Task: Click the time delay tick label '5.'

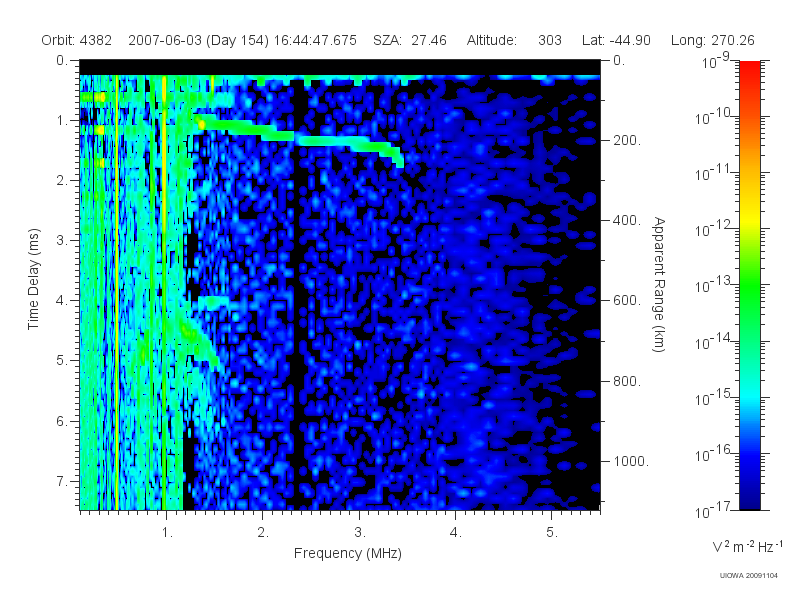Action: [62, 361]
